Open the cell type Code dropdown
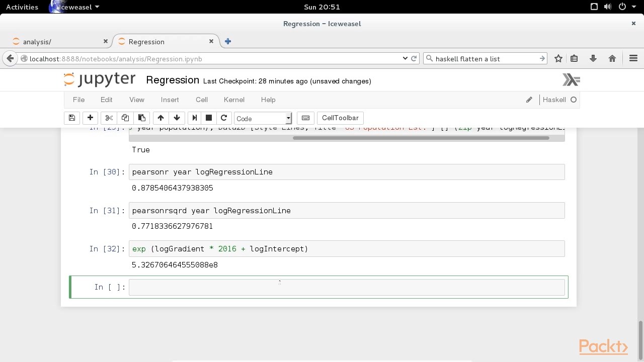This screenshot has width=644, height=362. coord(263,118)
